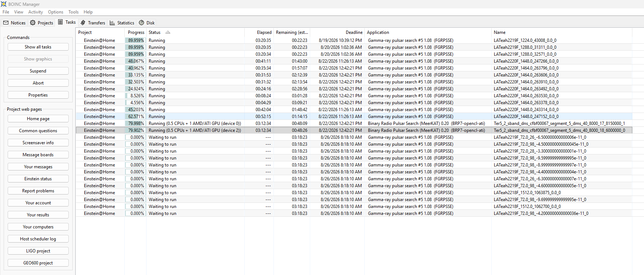Open the Host scheduler log
644x275 pixels.
click(38, 239)
